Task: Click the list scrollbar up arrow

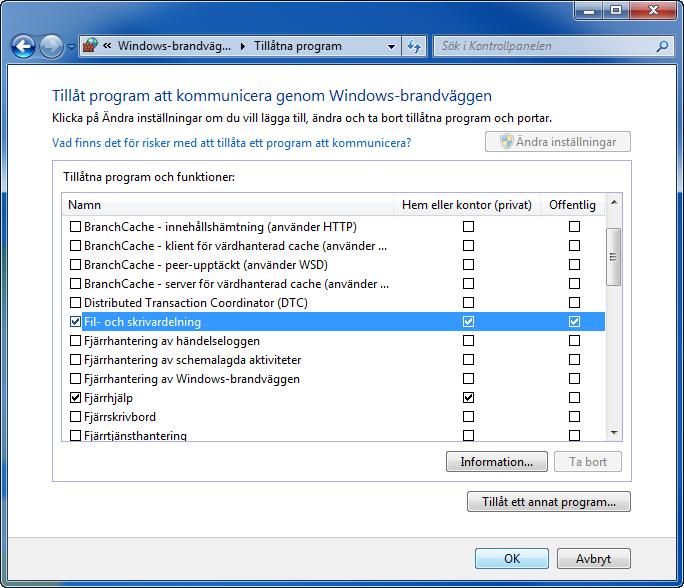Action: click(x=614, y=202)
